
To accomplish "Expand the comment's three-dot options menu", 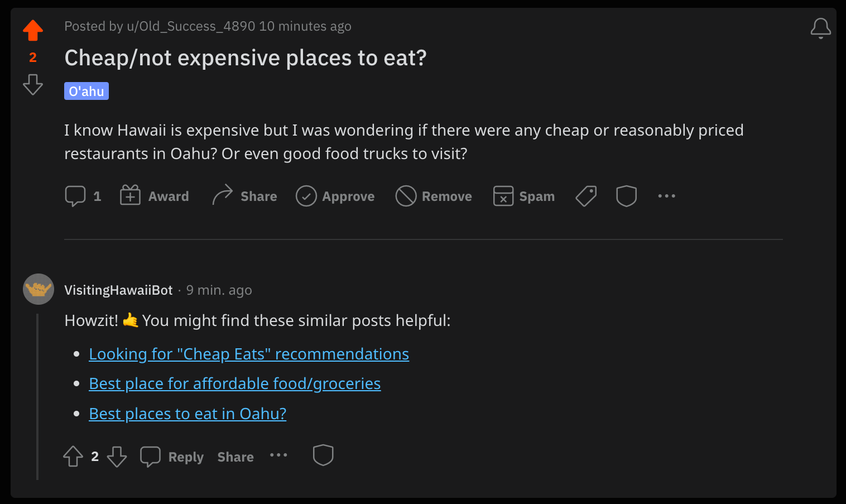I will click(x=278, y=455).
